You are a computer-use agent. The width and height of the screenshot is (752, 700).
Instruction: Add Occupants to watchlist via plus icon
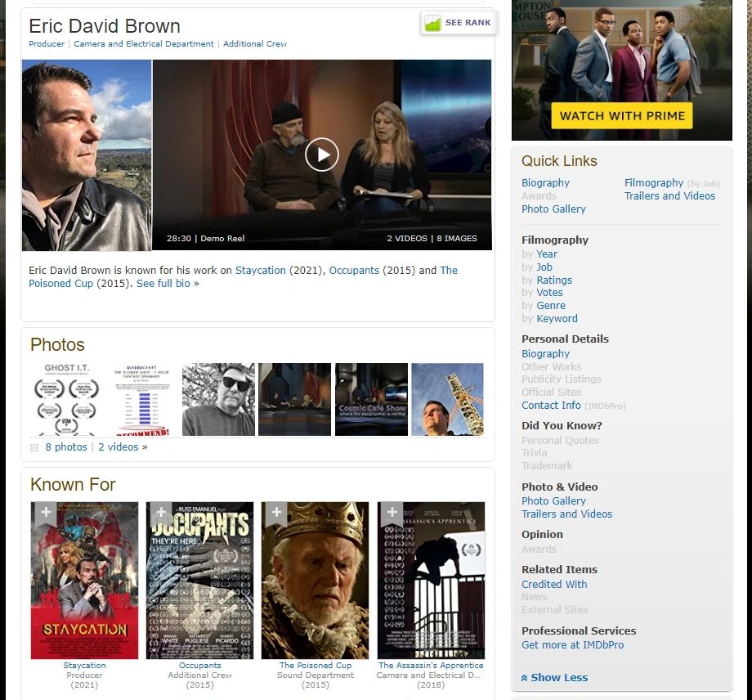click(x=161, y=512)
